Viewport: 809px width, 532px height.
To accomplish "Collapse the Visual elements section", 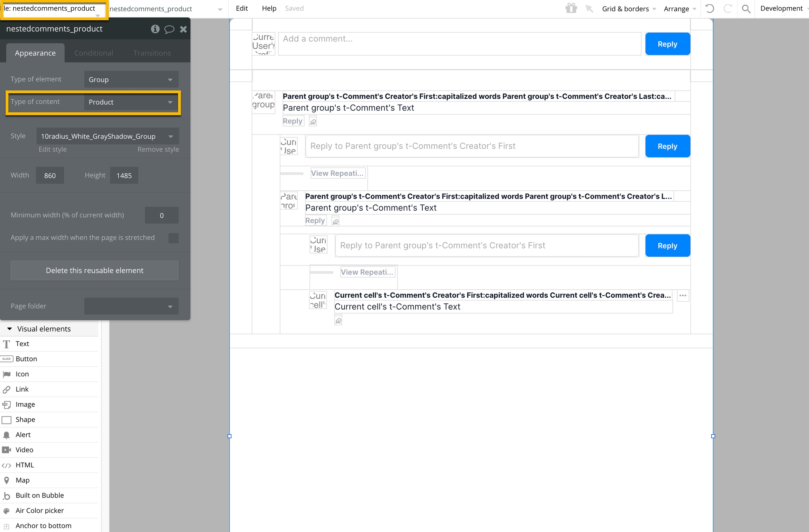I will pos(9,329).
